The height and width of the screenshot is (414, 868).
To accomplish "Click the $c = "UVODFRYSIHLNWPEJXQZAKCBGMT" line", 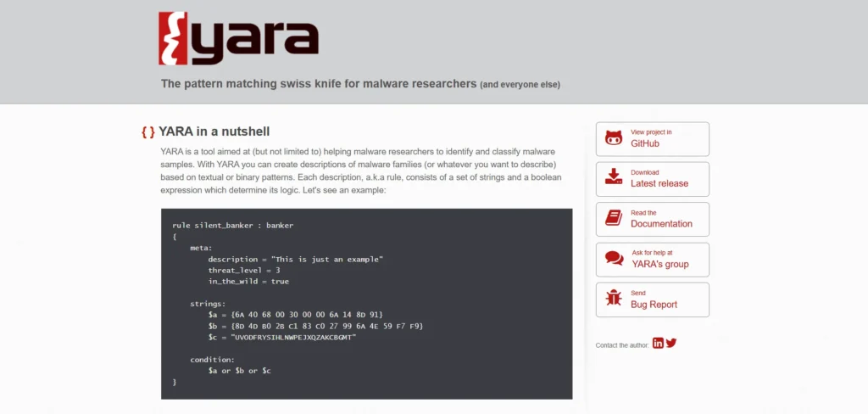I will [x=282, y=337].
